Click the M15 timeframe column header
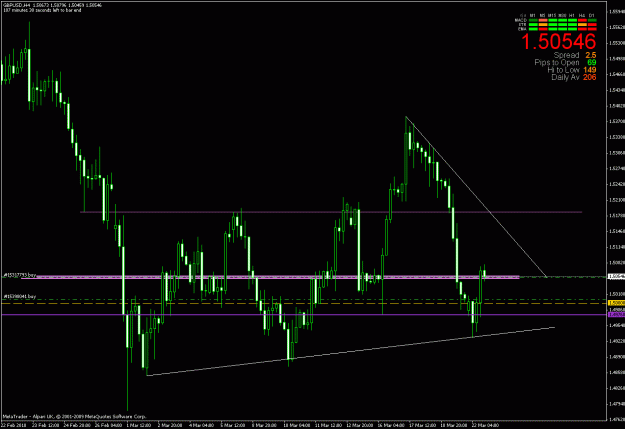Image resolution: width=625 pixels, height=429 pixels. point(553,16)
